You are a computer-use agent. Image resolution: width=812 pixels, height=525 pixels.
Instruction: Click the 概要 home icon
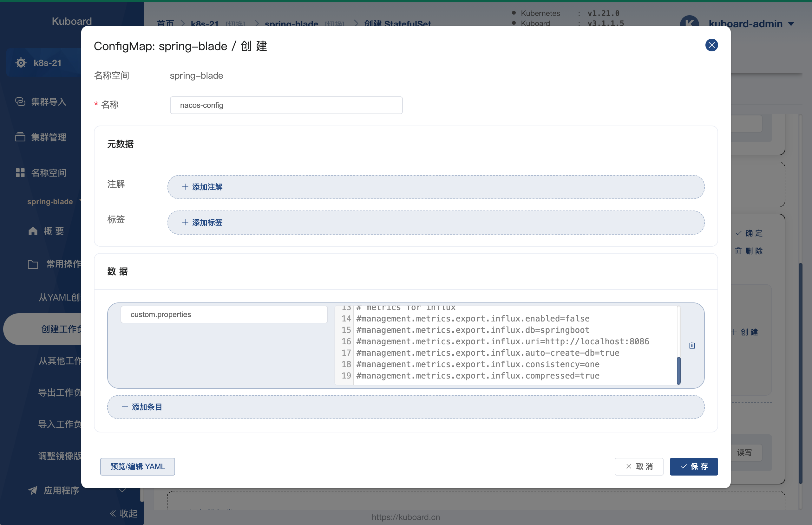pyautogui.click(x=33, y=231)
